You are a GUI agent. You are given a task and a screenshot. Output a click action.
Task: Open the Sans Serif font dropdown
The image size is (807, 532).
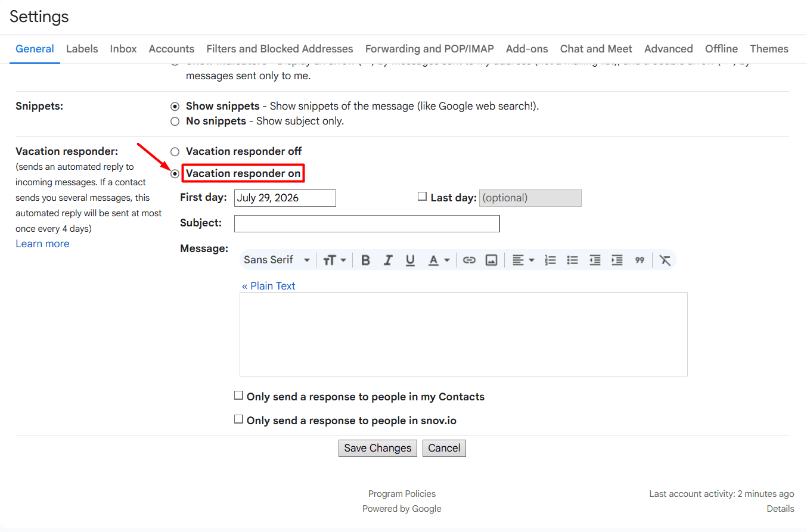pos(277,260)
